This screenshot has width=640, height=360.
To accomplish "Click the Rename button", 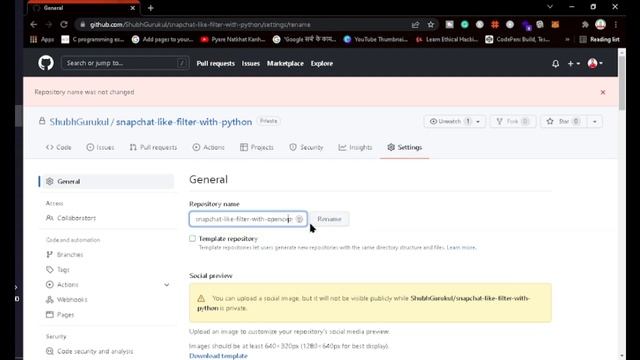I will (329, 219).
